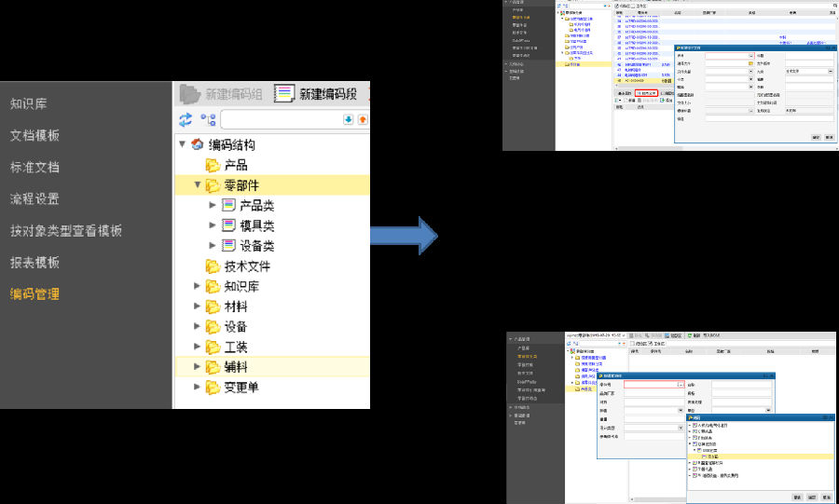Click the orange up-arrow search icon
This screenshot has width=839, height=504.
point(363,119)
